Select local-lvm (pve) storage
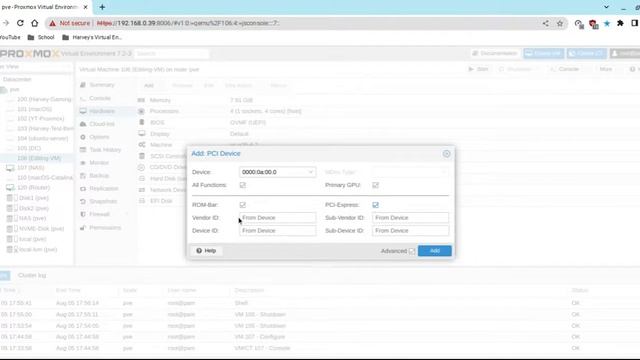Image resolution: width=640 pixels, height=360 pixels. (x=38, y=249)
